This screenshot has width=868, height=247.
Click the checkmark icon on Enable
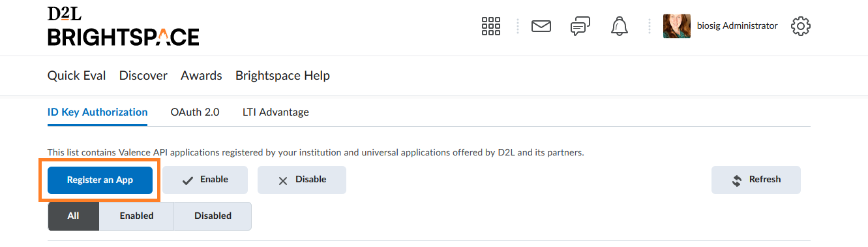point(188,180)
